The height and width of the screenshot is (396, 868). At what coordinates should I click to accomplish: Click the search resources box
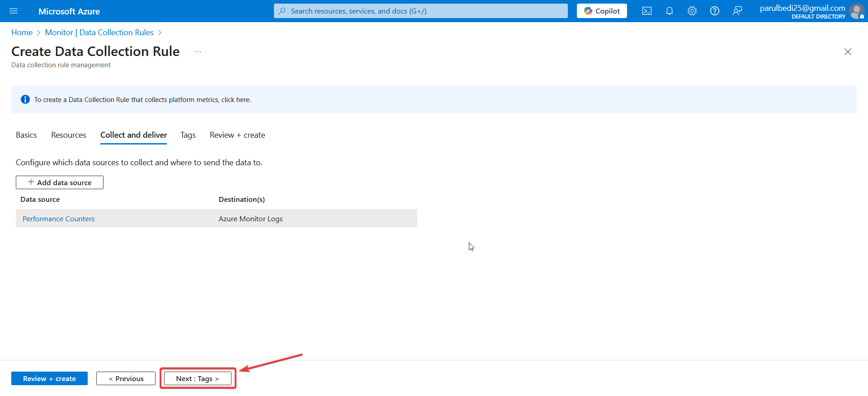(x=420, y=11)
